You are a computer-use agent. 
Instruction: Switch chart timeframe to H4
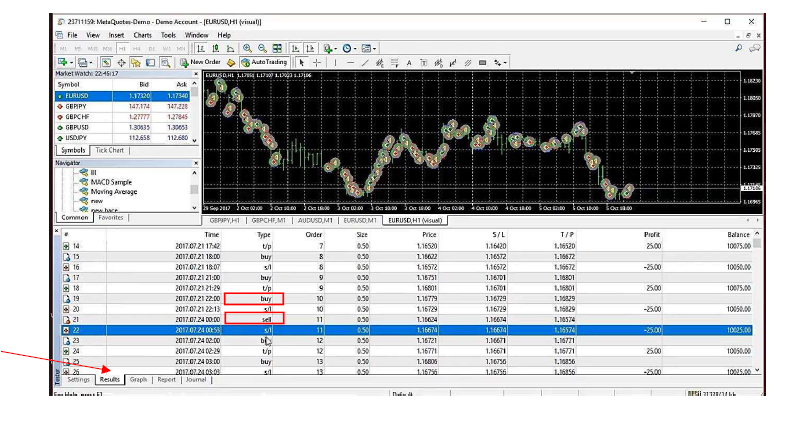[137, 49]
